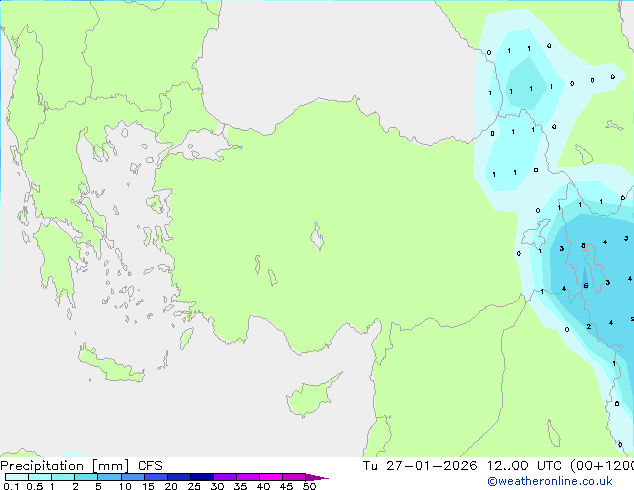Click the 20–25 mm legend swatch

click(x=178, y=477)
